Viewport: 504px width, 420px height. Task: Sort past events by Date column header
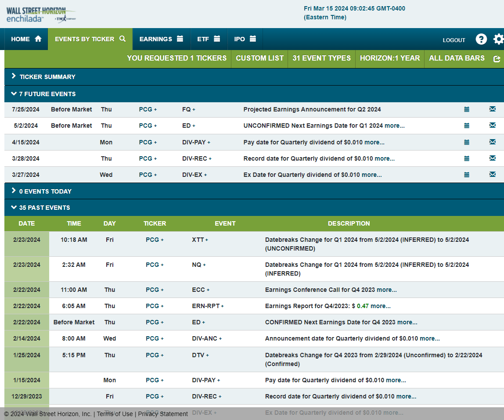pyautogui.click(x=26, y=223)
